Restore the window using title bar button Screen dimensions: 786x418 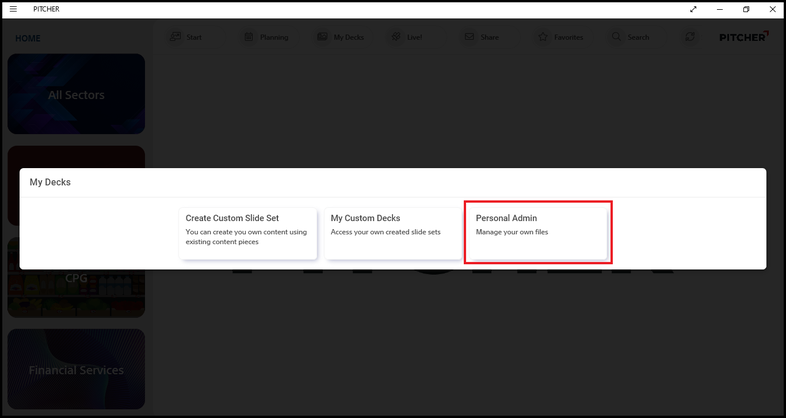click(745, 9)
